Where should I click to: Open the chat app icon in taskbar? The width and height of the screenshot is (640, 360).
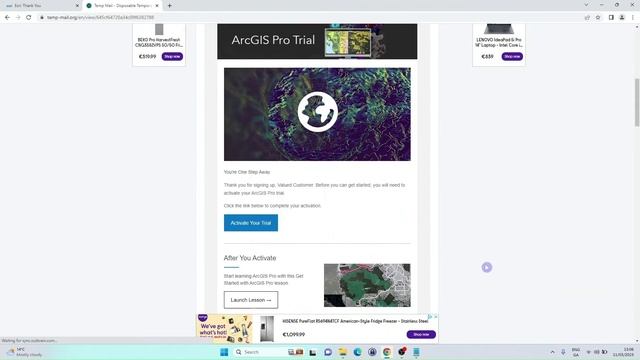tap(328, 352)
